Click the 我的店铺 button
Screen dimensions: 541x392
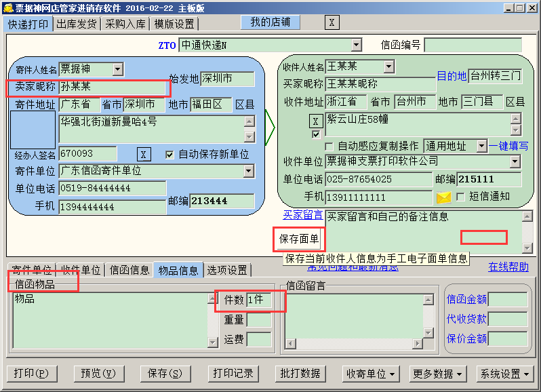(270, 22)
